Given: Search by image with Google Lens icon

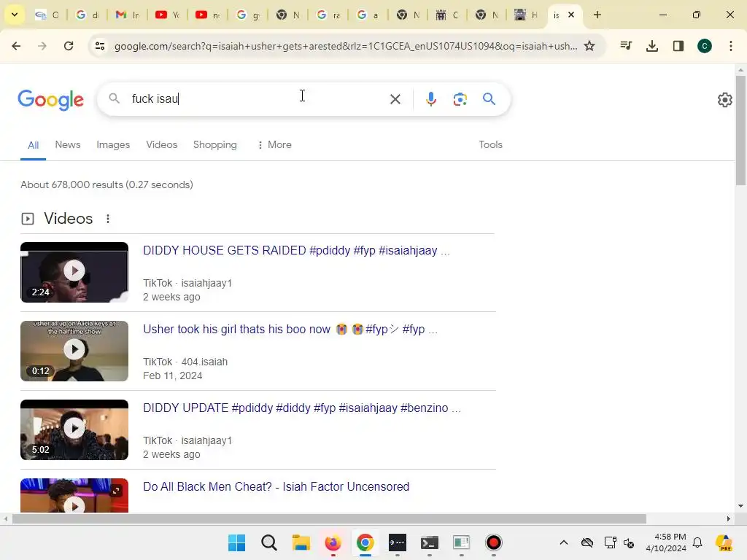Looking at the screenshot, I should pos(460,99).
